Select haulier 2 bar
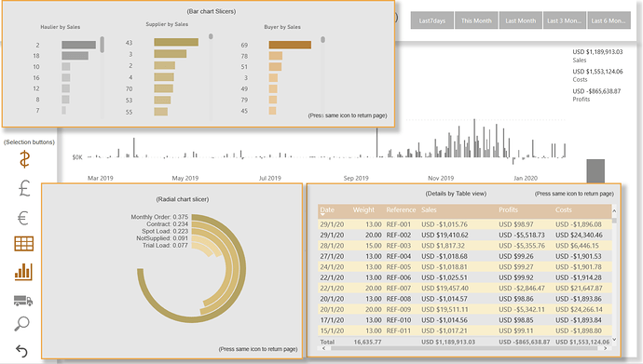The image size is (643, 364). pos(78,45)
